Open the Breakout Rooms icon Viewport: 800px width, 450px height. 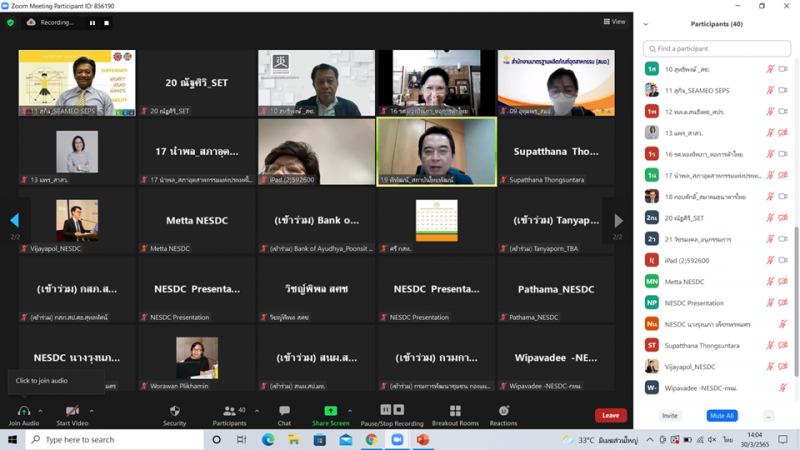pos(455,411)
